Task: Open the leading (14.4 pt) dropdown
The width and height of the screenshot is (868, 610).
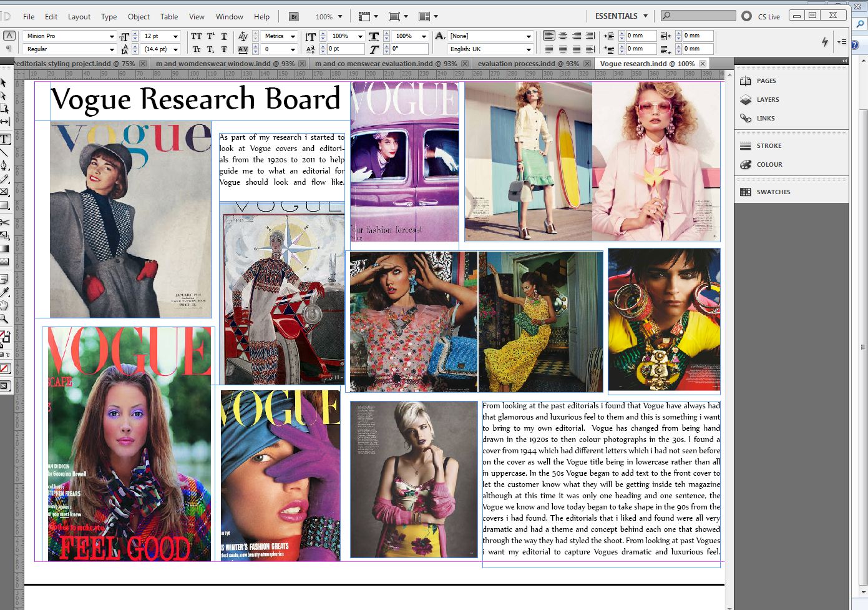Action: [175, 49]
